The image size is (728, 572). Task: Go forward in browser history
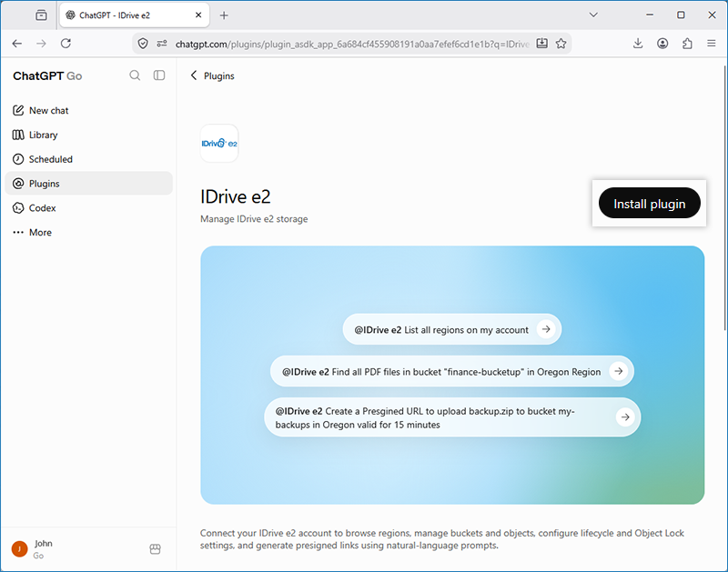point(41,44)
